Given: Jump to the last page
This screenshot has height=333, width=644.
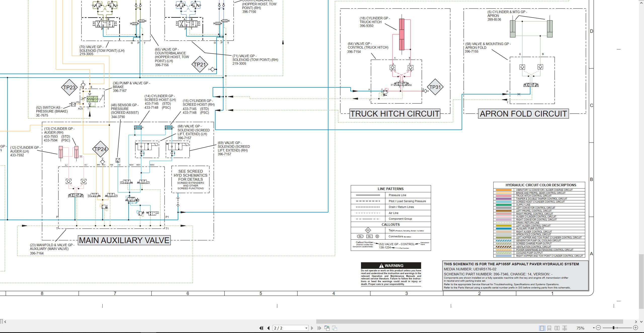Looking at the screenshot, I should (x=319, y=328).
